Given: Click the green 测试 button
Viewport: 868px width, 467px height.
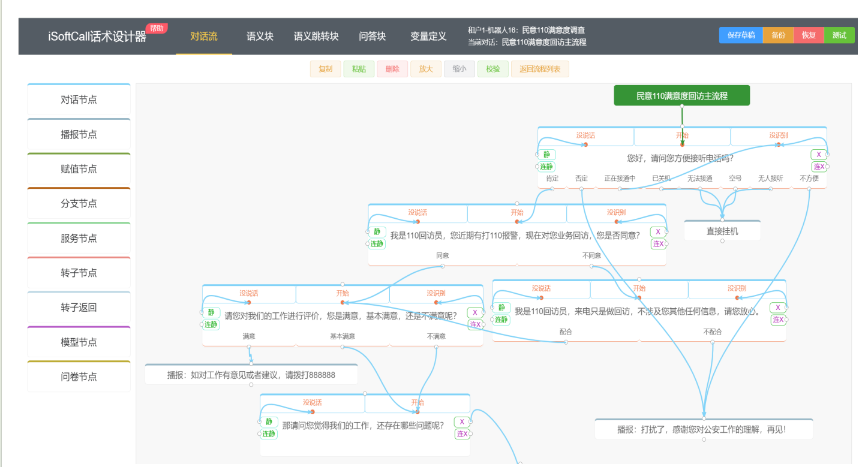Looking at the screenshot, I should pos(839,35).
